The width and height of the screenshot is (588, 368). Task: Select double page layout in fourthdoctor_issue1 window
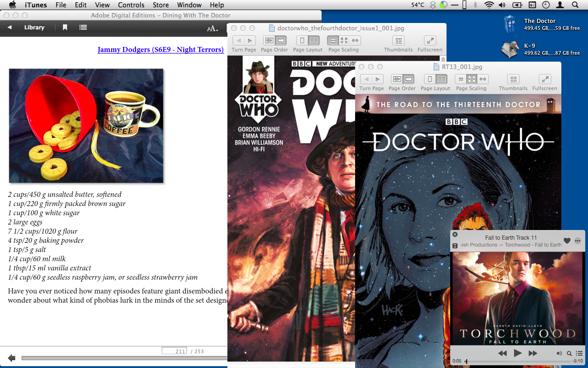(314, 40)
